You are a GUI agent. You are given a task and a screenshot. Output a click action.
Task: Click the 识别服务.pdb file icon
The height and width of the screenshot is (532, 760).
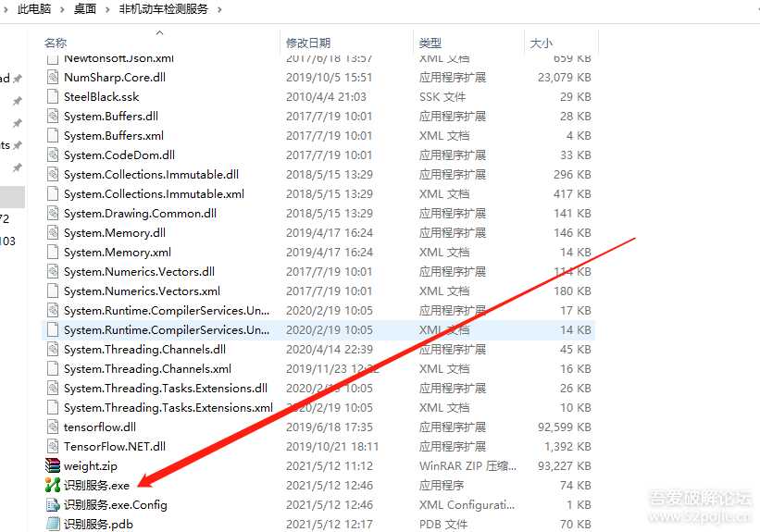click(x=53, y=525)
